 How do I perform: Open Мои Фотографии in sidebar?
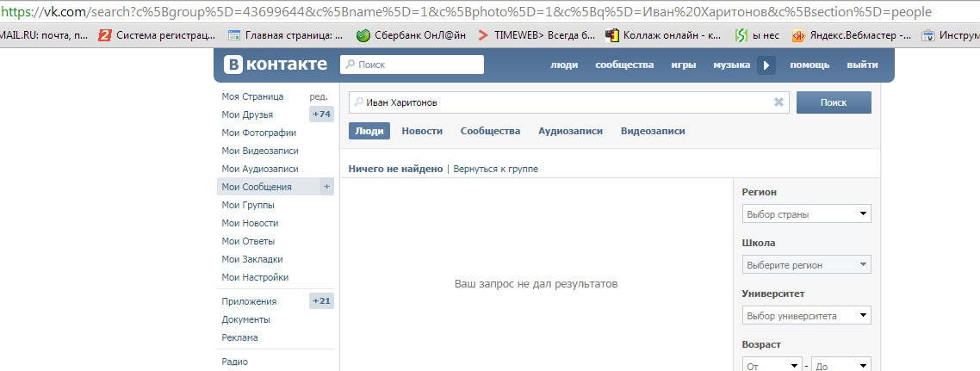coord(258,133)
